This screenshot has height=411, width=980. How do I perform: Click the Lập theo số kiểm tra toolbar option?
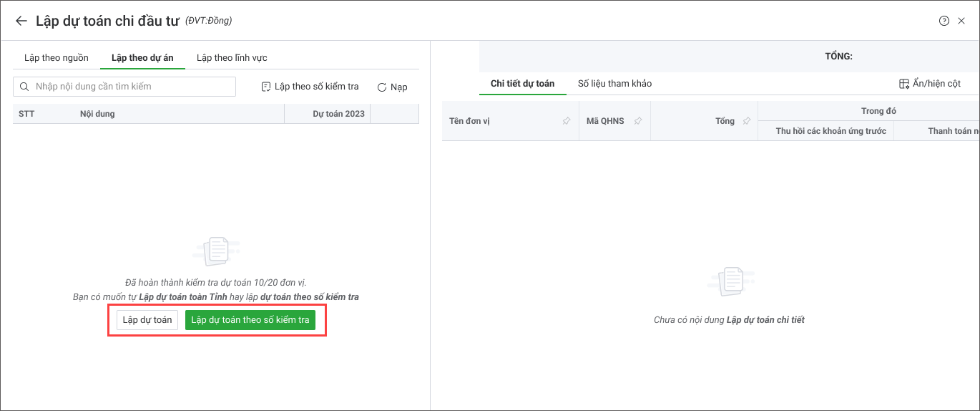coord(310,87)
